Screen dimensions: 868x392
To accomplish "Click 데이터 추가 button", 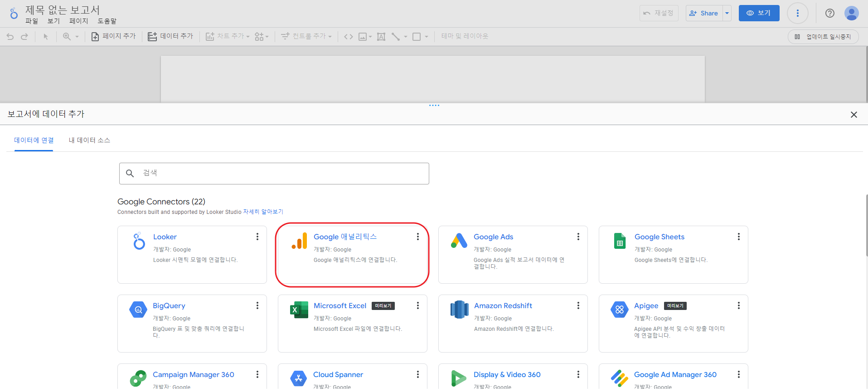I will (x=170, y=37).
